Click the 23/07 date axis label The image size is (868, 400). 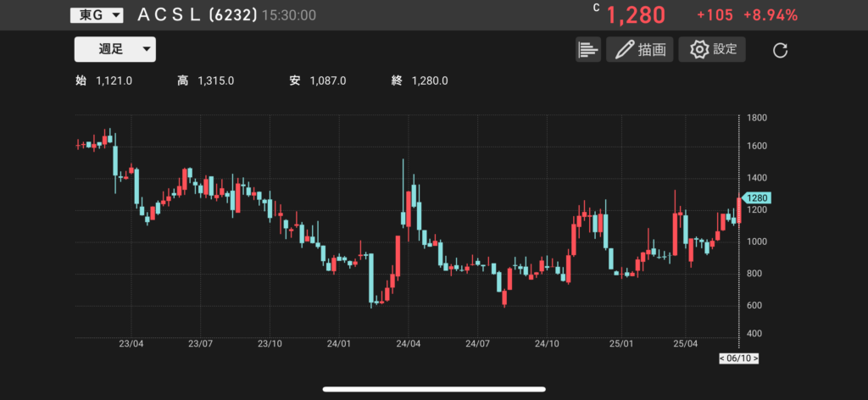200,343
